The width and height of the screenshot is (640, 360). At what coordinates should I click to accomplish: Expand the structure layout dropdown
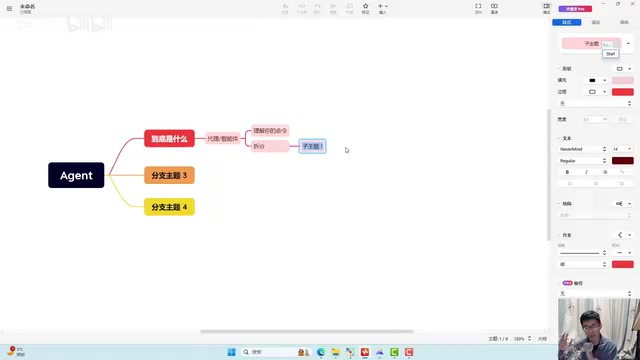624,203
